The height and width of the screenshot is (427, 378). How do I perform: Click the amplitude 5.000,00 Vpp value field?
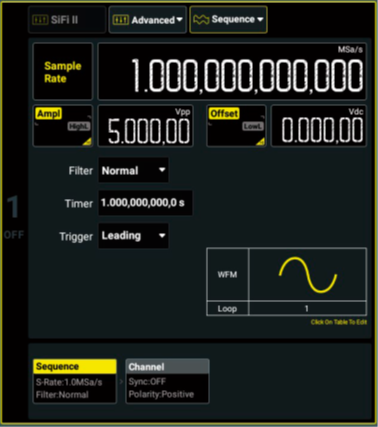point(145,126)
